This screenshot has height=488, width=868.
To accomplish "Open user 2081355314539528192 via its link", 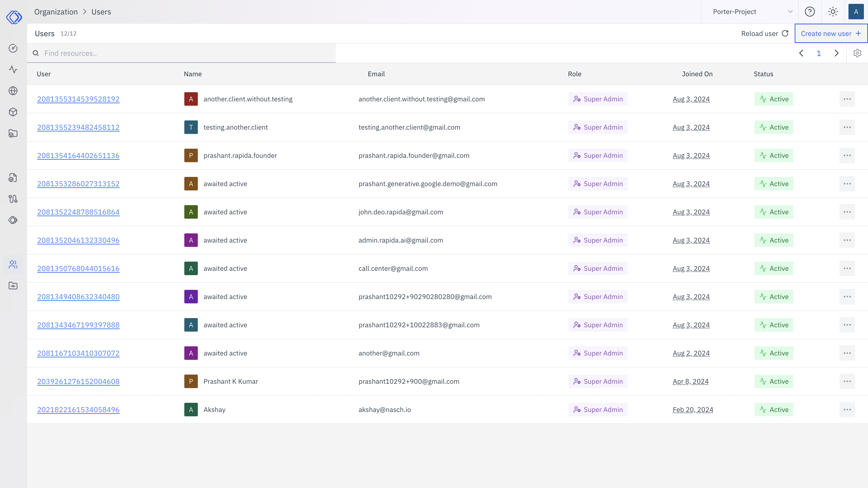I will tap(78, 99).
